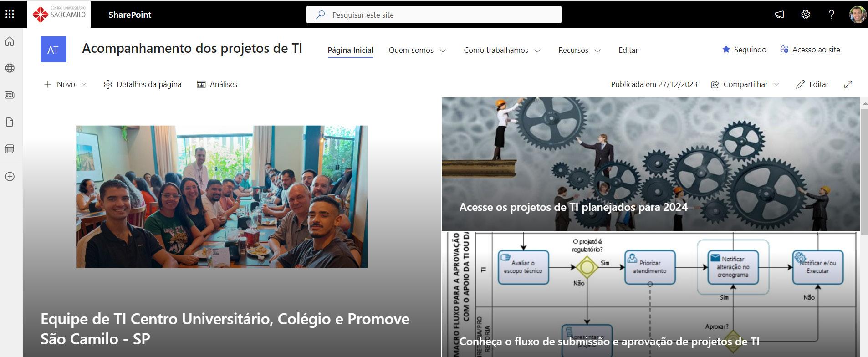Open the help question mark icon

pos(831,15)
